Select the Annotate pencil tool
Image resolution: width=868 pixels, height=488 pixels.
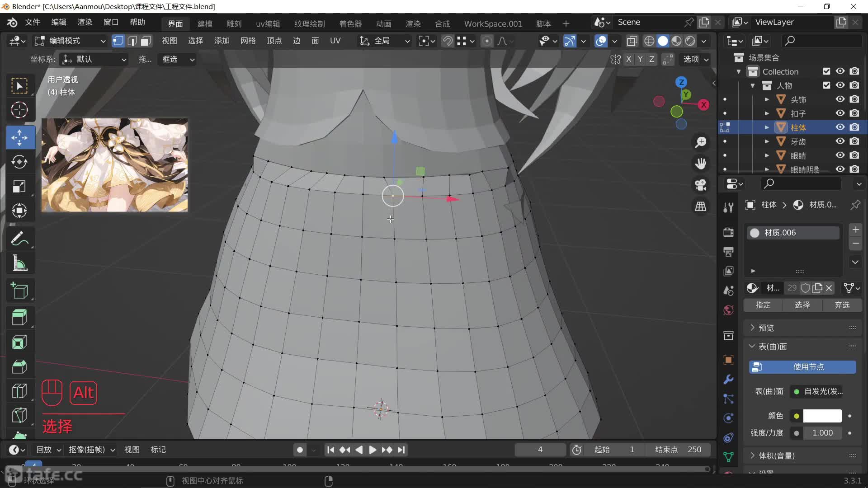tap(19, 239)
